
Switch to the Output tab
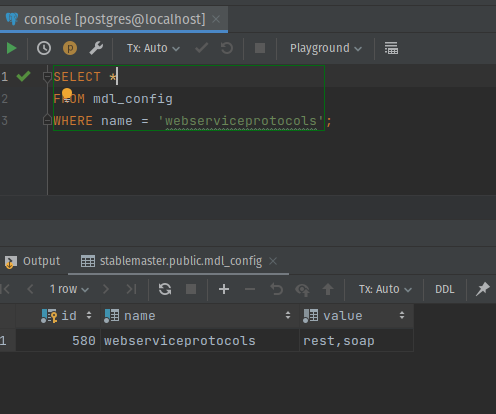[x=33, y=261]
